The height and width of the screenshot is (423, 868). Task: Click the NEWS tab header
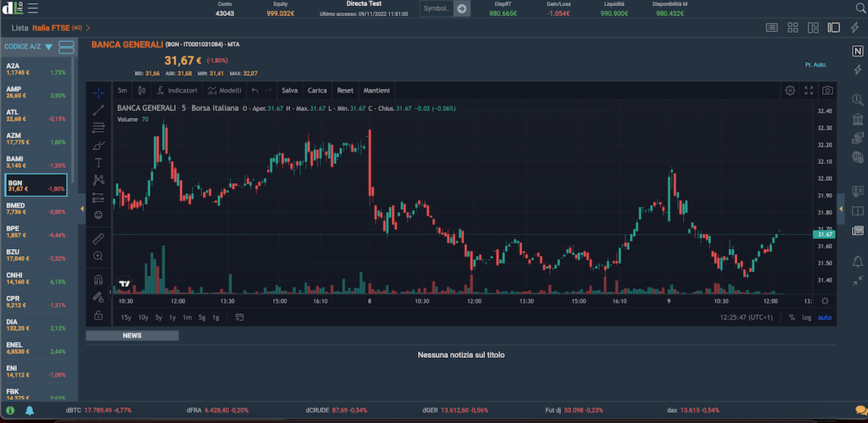(x=132, y=336)
